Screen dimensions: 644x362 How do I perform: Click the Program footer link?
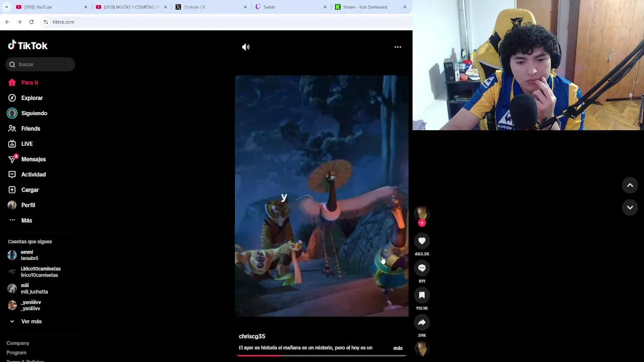(16, 352)
